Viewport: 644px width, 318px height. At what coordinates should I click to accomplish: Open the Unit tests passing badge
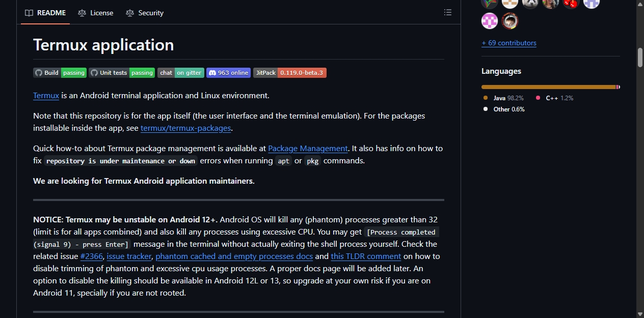tap(122, 73)
